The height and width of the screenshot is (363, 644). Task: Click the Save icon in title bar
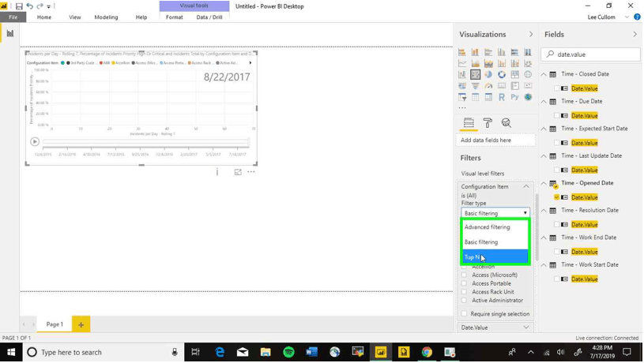point(19,6)
